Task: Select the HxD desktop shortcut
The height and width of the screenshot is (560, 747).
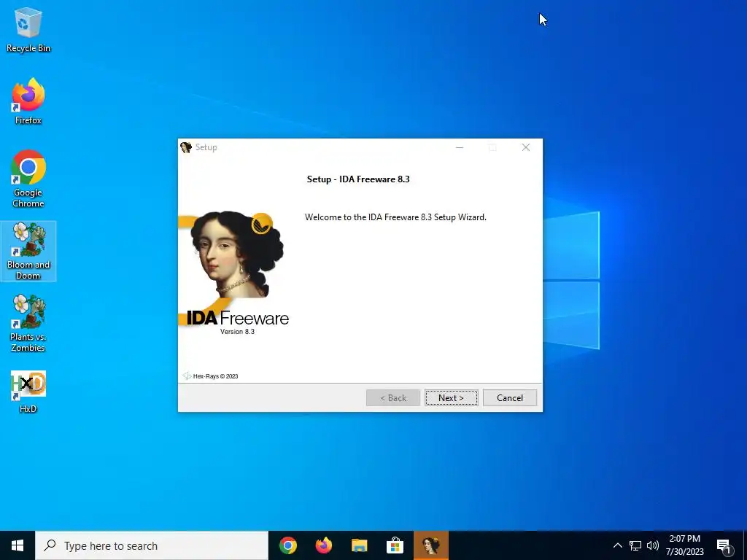Action: point(28,392)
